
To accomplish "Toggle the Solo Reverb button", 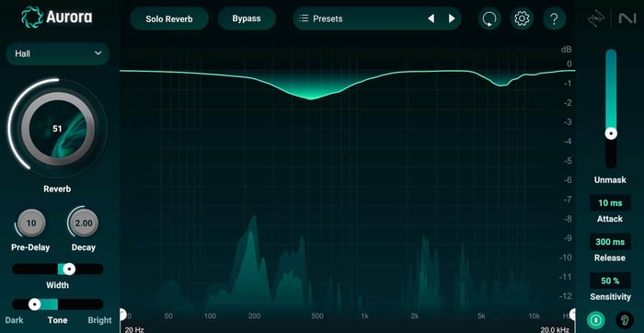I will pyautogui.click(x=169, y=19).
